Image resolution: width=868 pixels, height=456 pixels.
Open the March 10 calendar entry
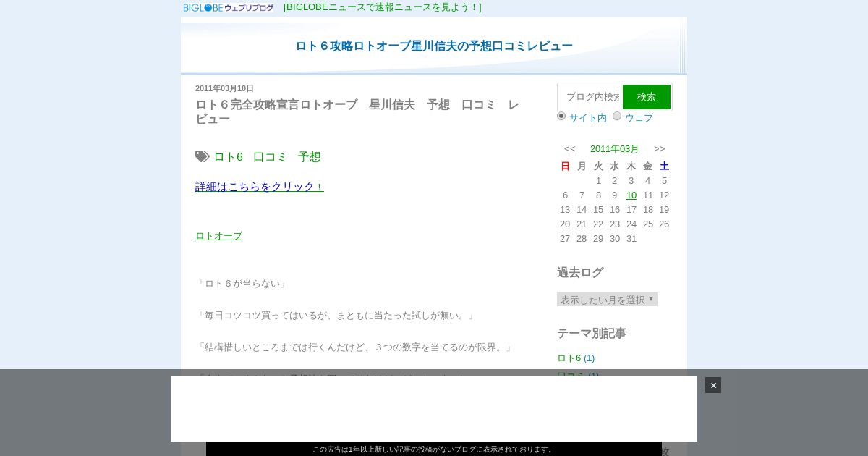click(631, 195)
